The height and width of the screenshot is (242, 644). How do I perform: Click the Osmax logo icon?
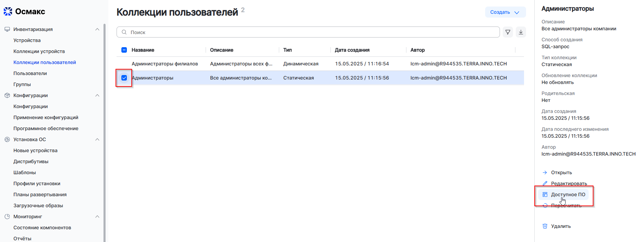8,11
